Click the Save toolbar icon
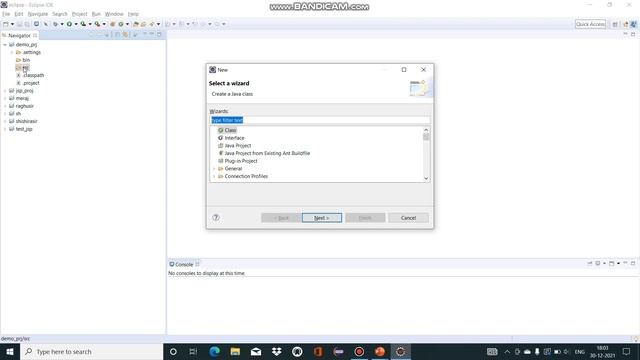640x360 pixels. point(19,24)
